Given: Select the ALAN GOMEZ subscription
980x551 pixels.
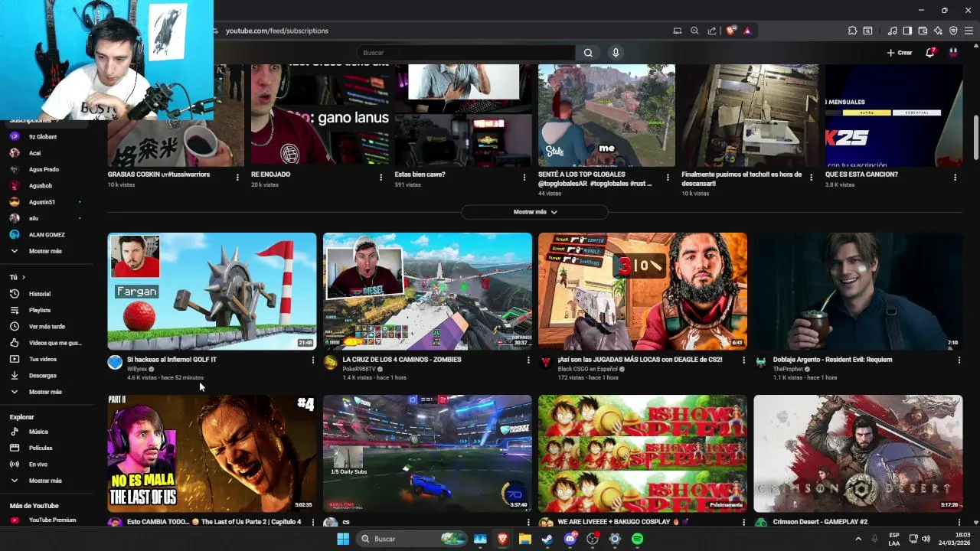Looking at the screenshot, I should 45,235.
